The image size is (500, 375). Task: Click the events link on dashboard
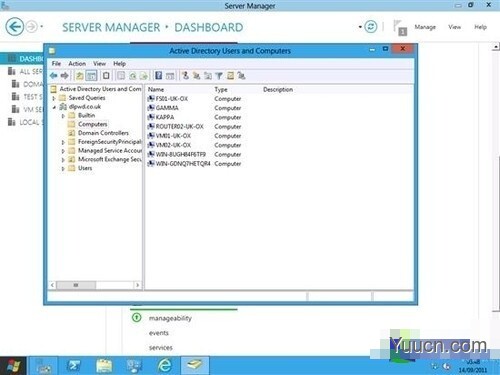click(159, 333)
